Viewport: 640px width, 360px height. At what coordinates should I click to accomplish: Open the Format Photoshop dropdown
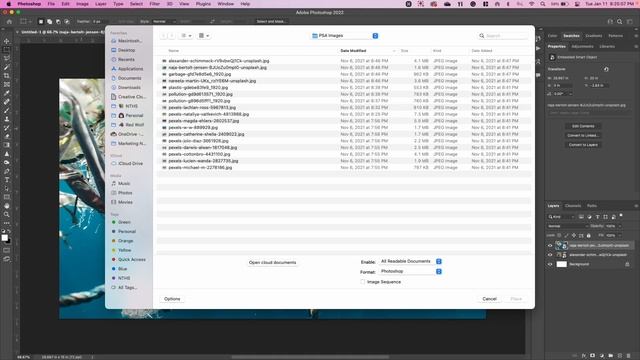point(410,271)
